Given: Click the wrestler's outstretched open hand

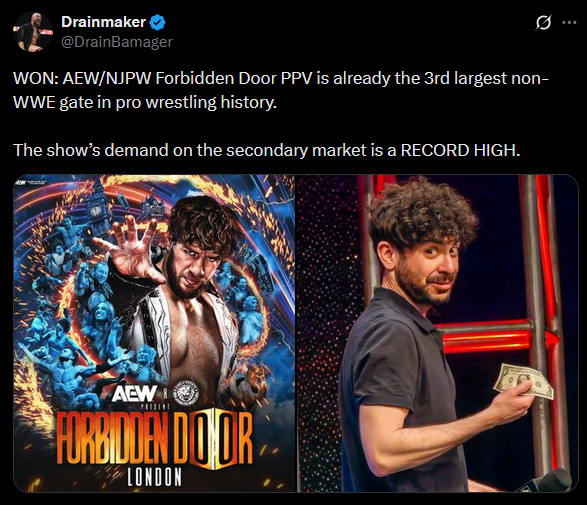Looking at the screenshot, I should (127, 250).
